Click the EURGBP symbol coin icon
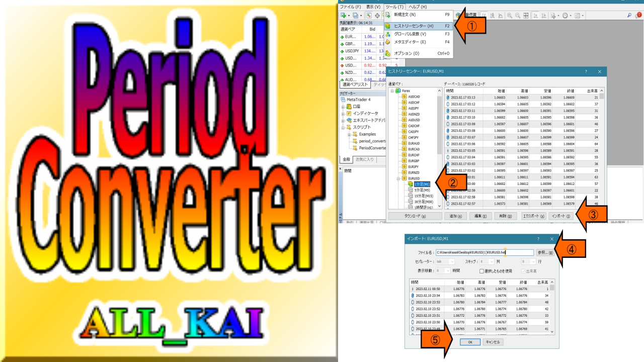Viewport: 644px width, 362px height. pos(404,161)
